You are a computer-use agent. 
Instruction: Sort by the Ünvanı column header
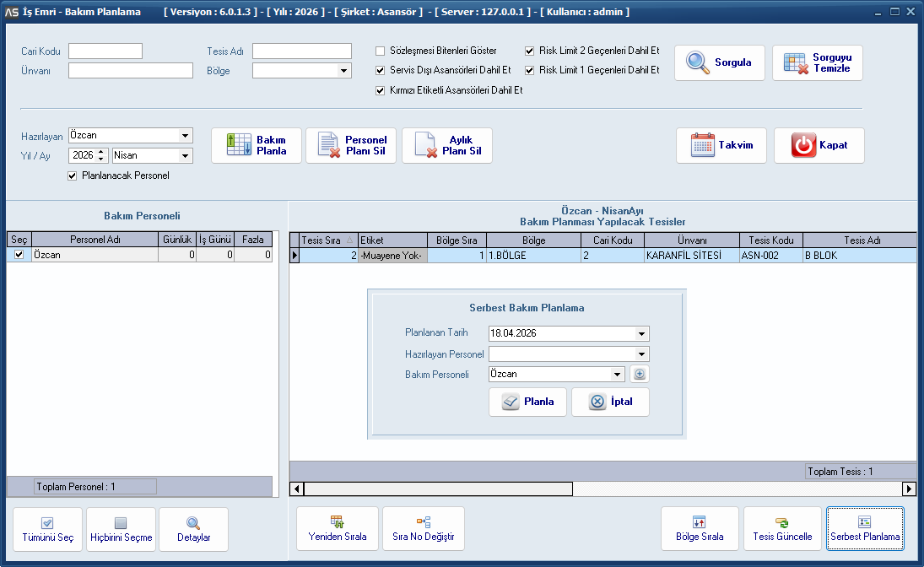(x=691, y=240)
